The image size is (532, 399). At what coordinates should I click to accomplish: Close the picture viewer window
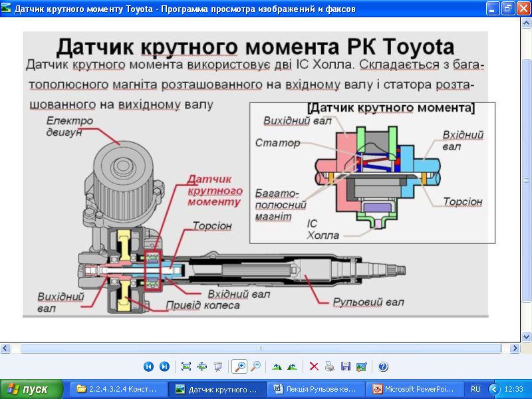coord(523,8)
